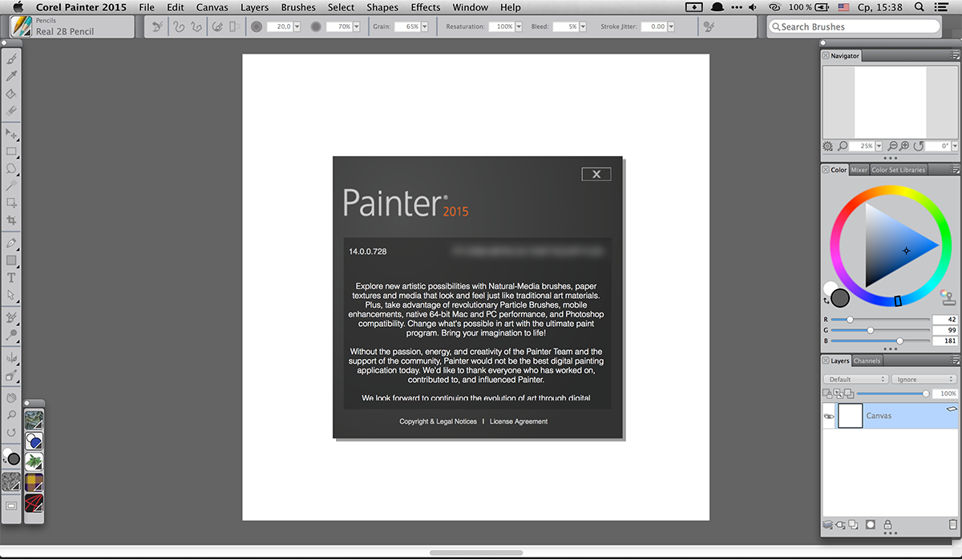Select the Paint Bucket tool
The image size is (962, 560).
[x=11, y=94]
